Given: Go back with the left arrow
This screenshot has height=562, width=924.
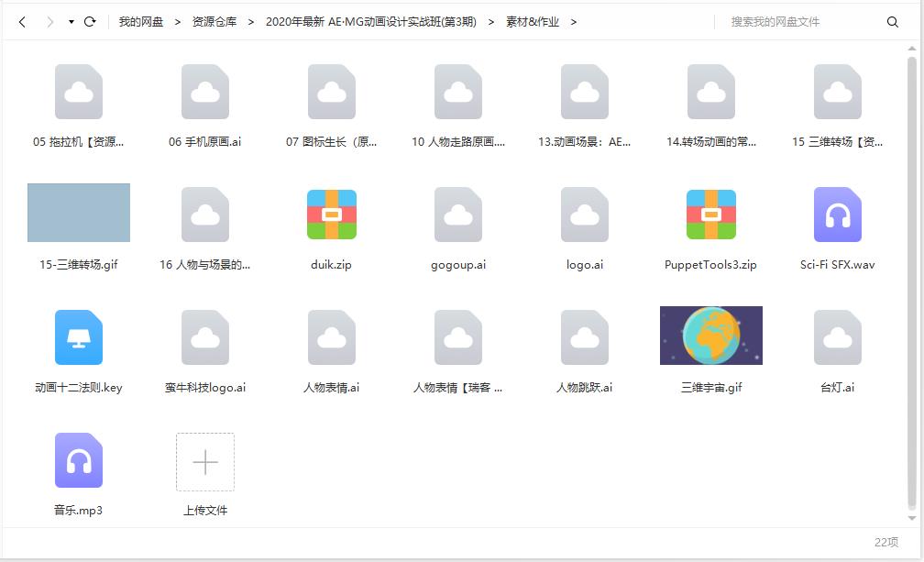Looking at the screenshot, I should pos(22,22).
